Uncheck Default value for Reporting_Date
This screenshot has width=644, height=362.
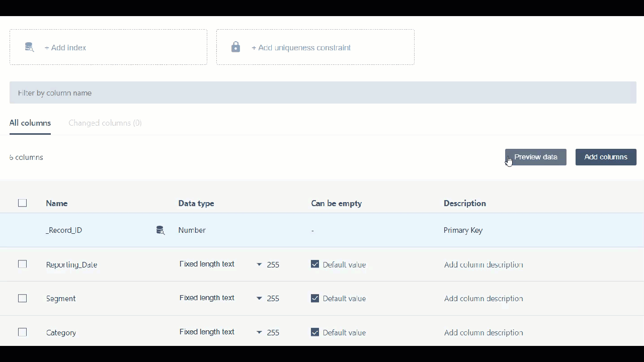(315, 264)
